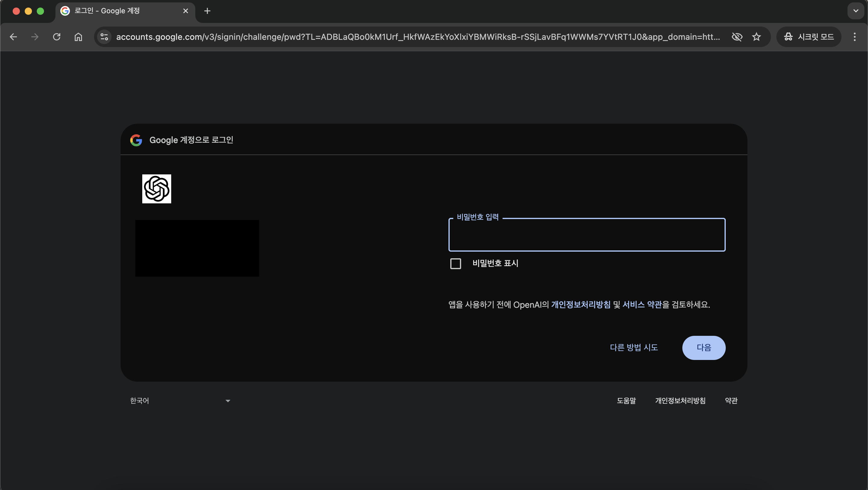Open a new tab with plus button
This screenshot has width=868, height=490.
point(207,11)
